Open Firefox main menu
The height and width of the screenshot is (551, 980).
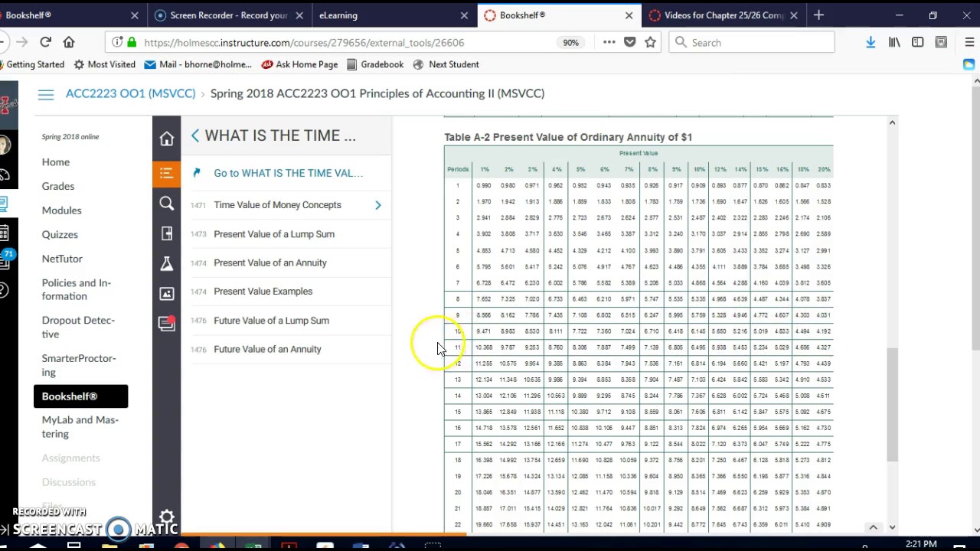coord(969,42)
